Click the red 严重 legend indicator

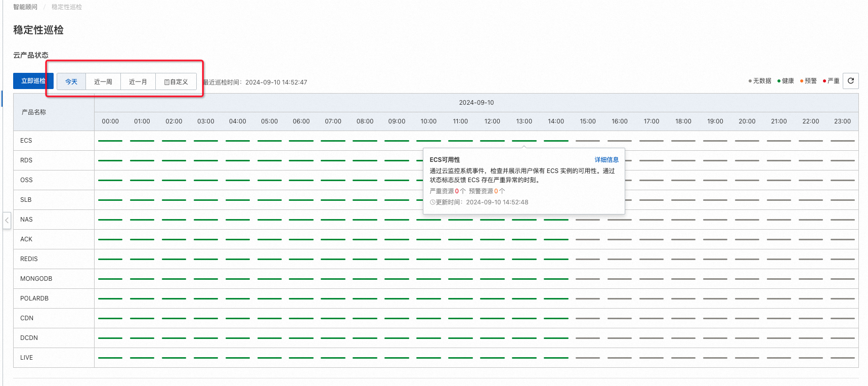pos(824,81)
